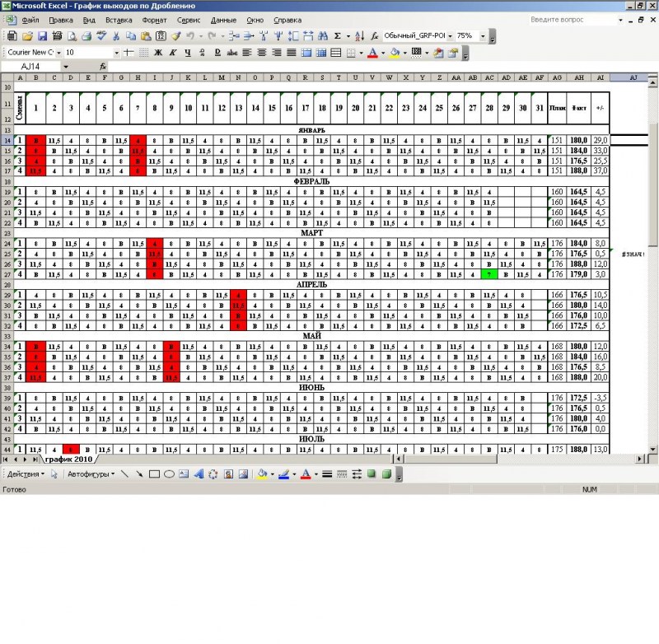Save the workbook with the floppy icon
Screen dimensions: 659x644
coord(43,36)
